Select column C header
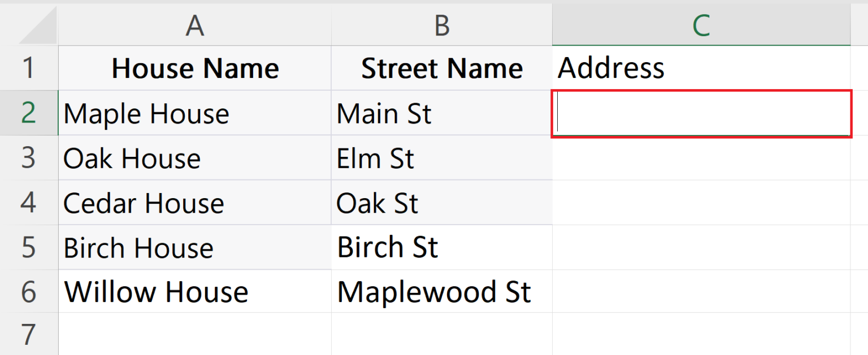 click(x=701, y=25)
